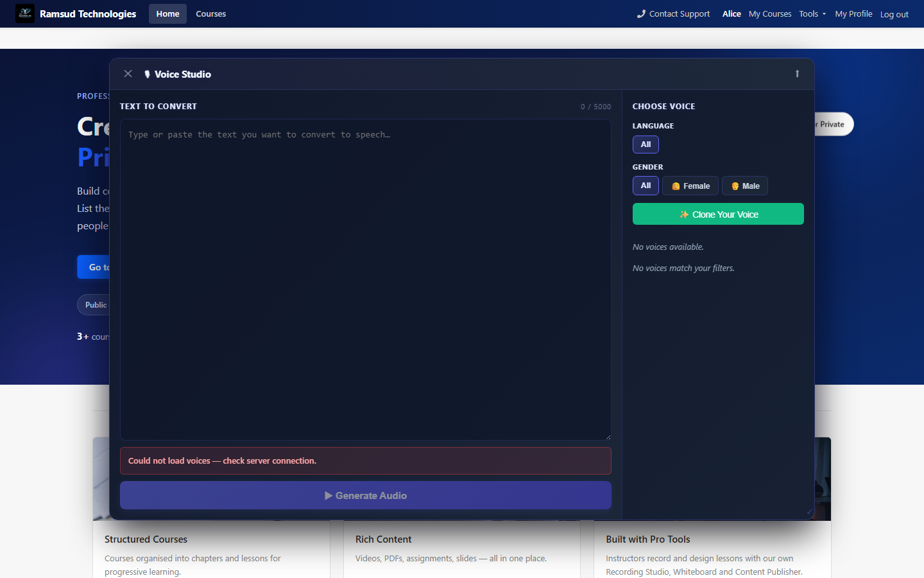Click the Voice Studio title text
Viewport: 924px width, 578px height.
[x=183, y=74]
